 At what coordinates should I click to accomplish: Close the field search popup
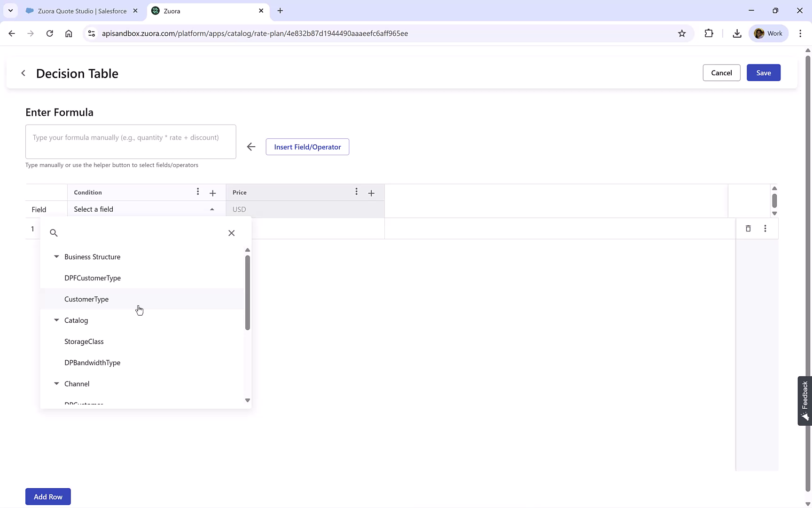pos(231,233)
